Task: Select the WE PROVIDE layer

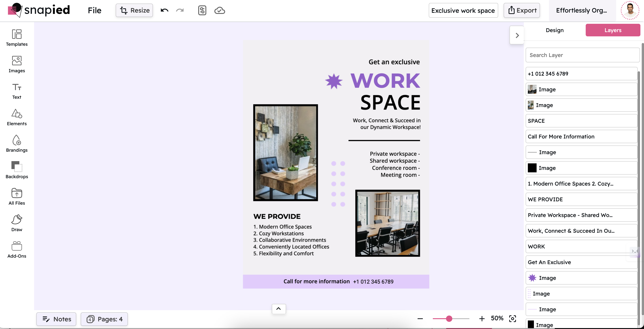Action: (581, 200)
